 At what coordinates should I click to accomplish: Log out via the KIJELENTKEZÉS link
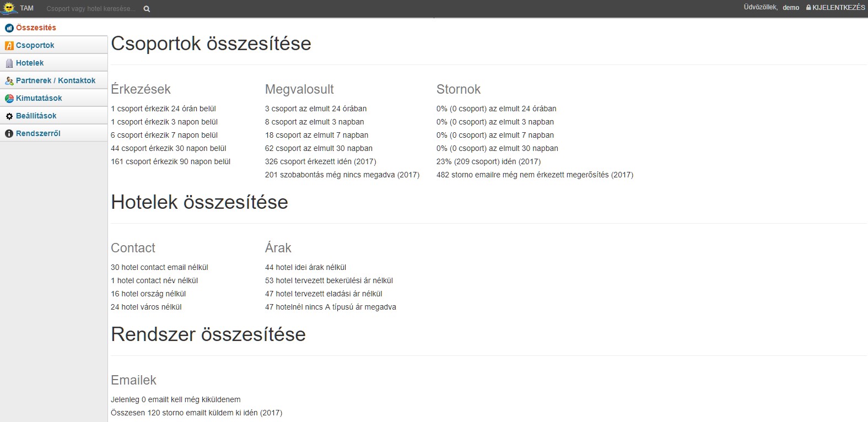click(x=838, y=8)
